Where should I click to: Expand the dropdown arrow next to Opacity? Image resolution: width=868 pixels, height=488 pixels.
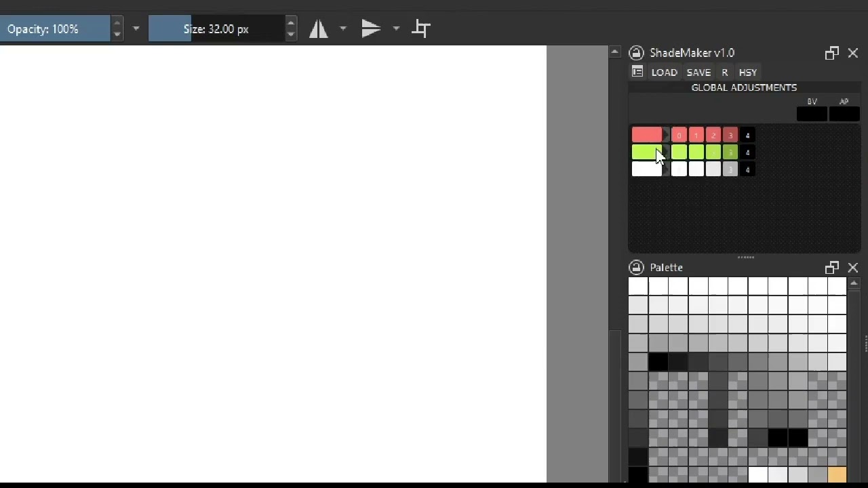(136, 29)
